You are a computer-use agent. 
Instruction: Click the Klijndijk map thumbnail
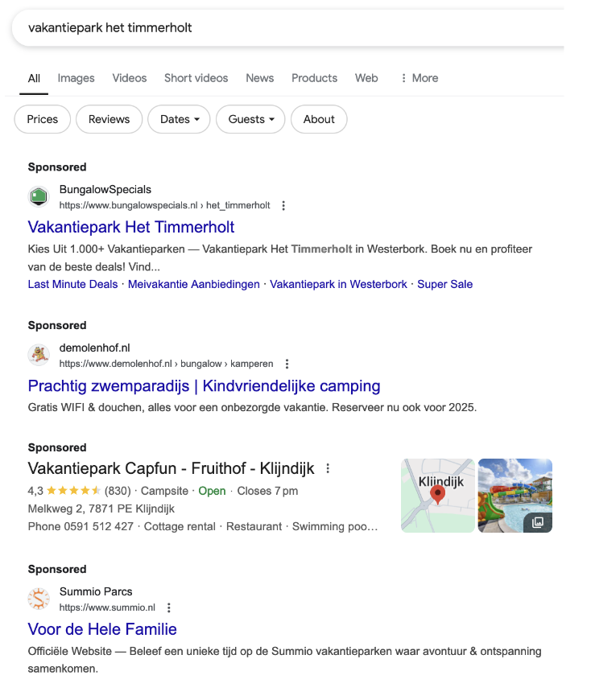[438, 496]
